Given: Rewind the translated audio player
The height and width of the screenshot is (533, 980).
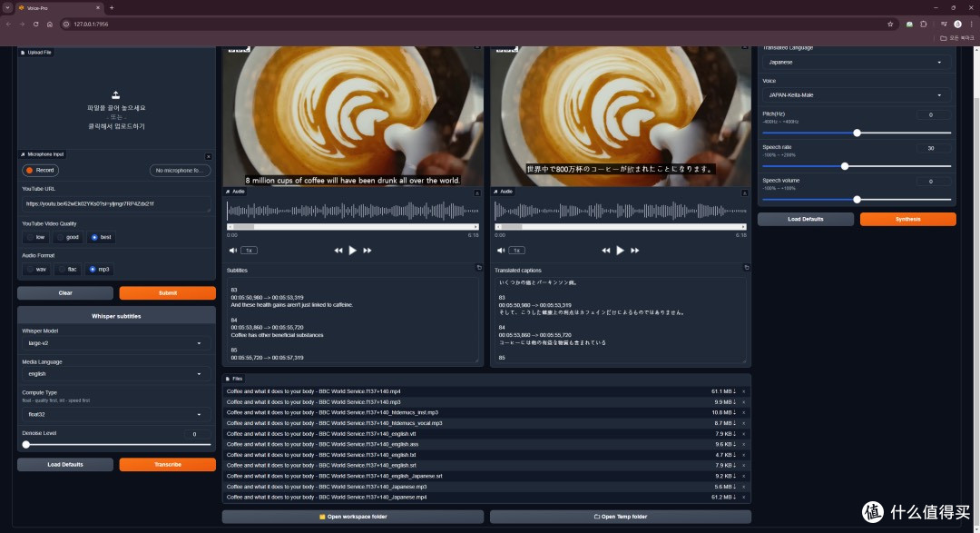Looking at the screenshot, I should [x=605, y=251].
